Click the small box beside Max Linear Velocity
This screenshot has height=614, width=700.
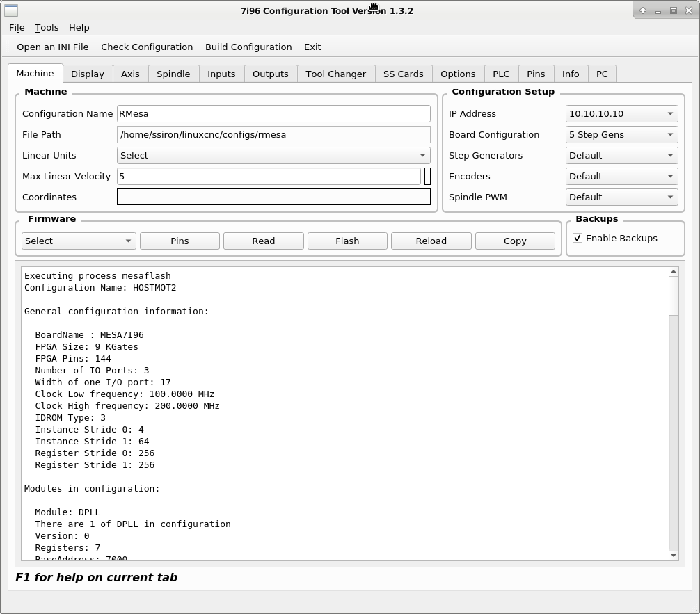pos(427,176)
